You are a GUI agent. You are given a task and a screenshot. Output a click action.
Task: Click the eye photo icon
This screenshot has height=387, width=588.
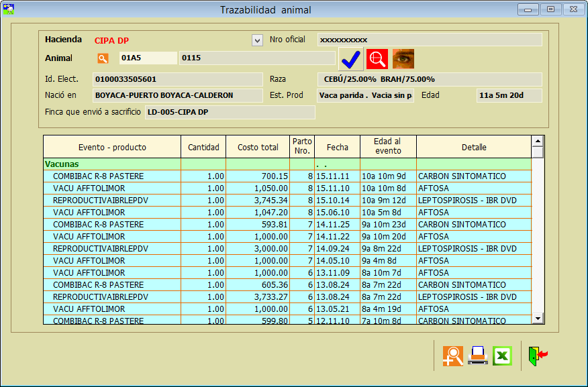[403, 59]
